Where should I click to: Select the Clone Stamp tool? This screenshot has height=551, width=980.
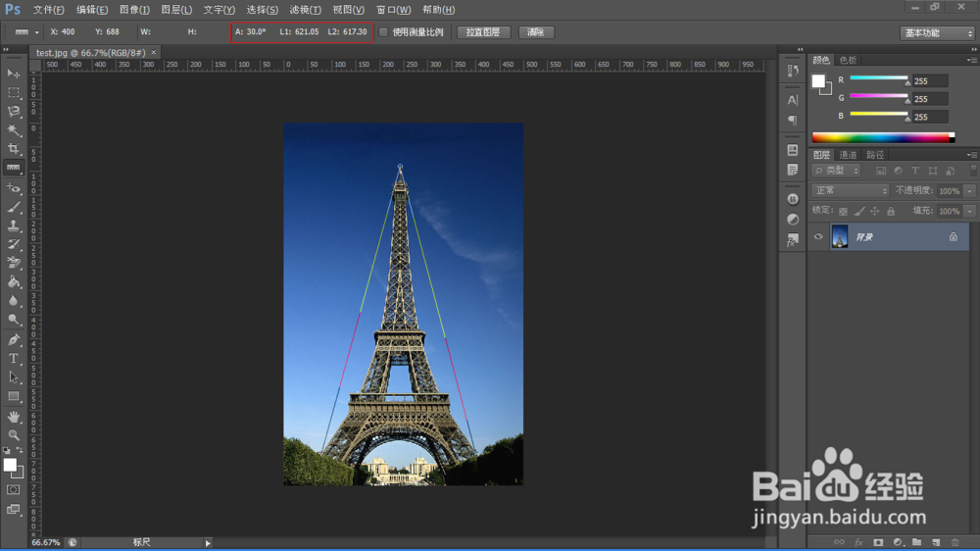[x=13, y=225]
